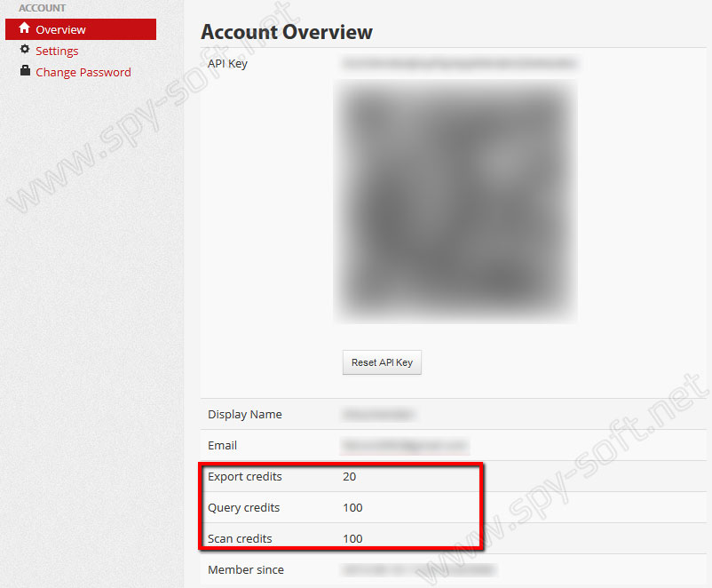Click the blurred display name value

[379, 415]
